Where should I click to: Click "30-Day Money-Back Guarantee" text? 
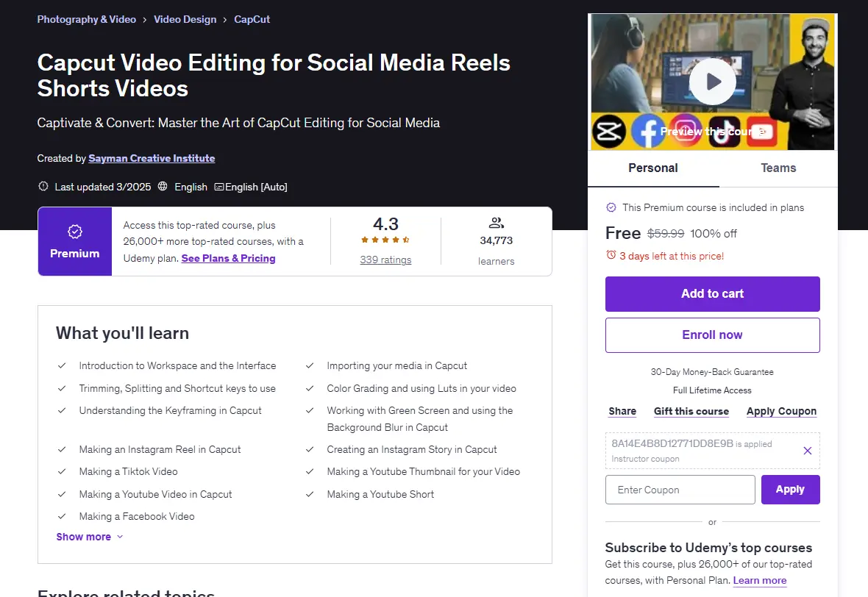click(x=712, y=372)
